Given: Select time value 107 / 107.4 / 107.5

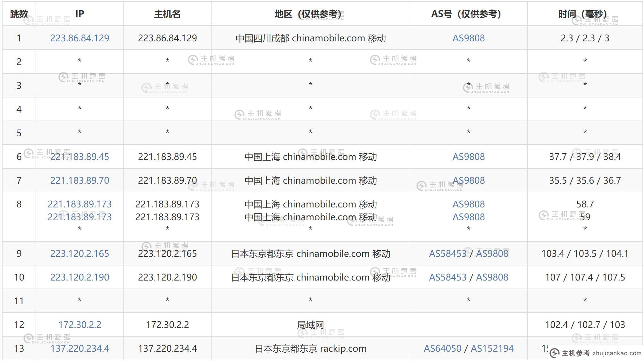Looking at the screenshot, I should pos(585,277).
